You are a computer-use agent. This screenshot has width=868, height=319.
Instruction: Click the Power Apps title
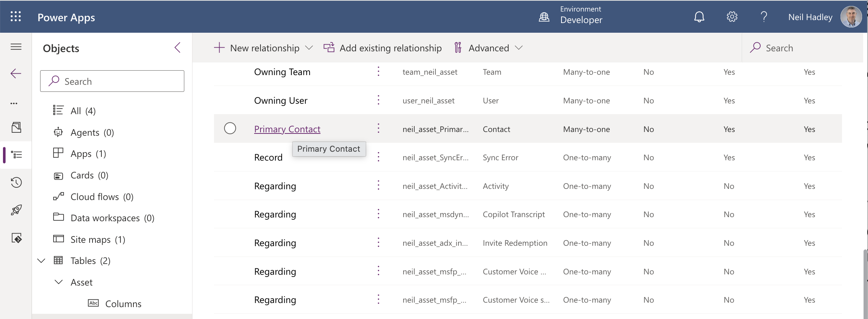pyautogui.click(x=66, y=17)
